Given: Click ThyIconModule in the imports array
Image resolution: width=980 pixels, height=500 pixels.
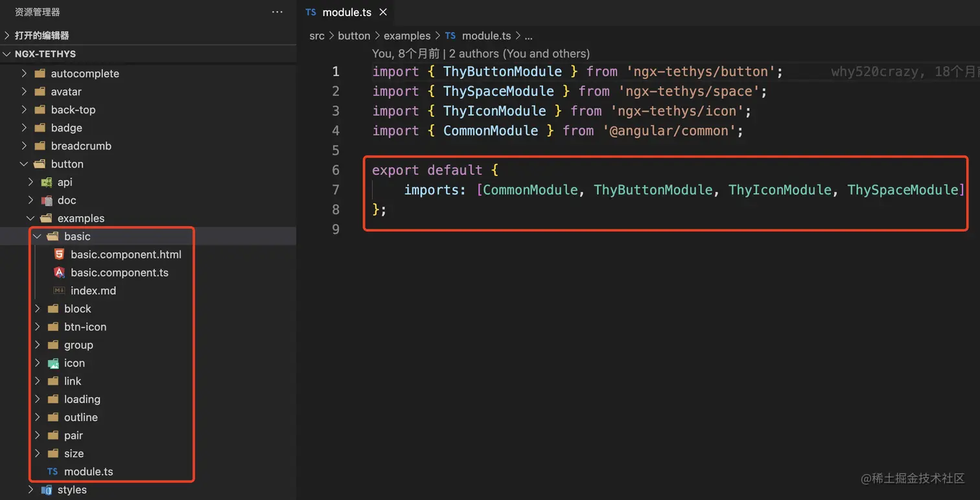Looking at the screenshot, I should click(780, 190).
